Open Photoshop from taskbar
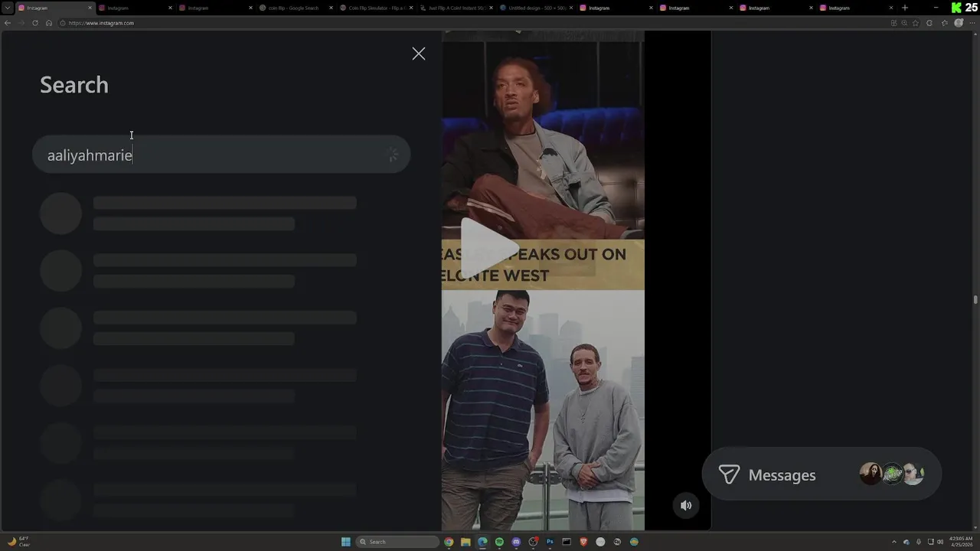The height and width of the screenshot is (551, 980). [550, 542]
